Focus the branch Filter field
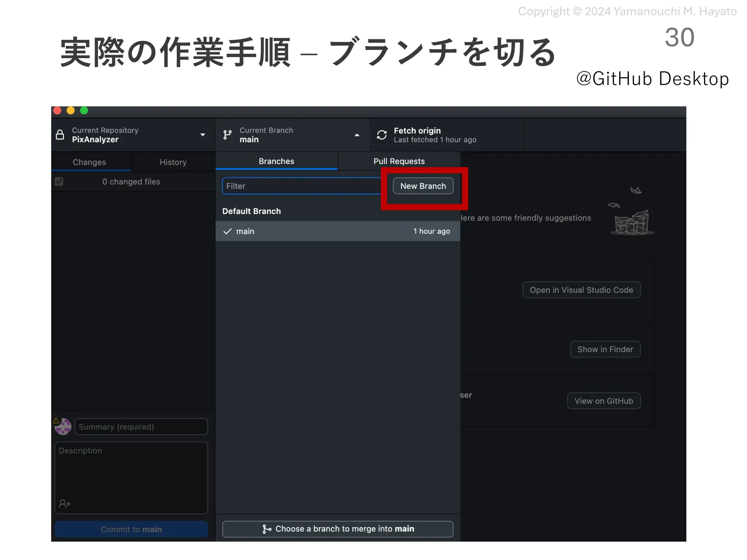 pos(302,186)
